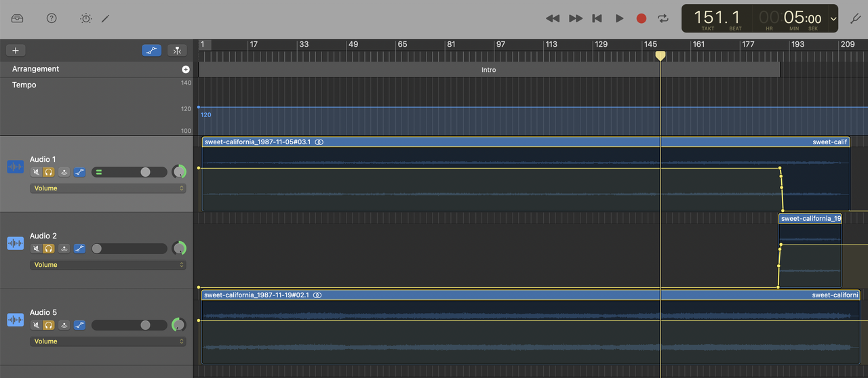Viewport: 868px width, 378px height.
Task: Click the Audio 2 volume slider
Action: click(x=129, y=249)
